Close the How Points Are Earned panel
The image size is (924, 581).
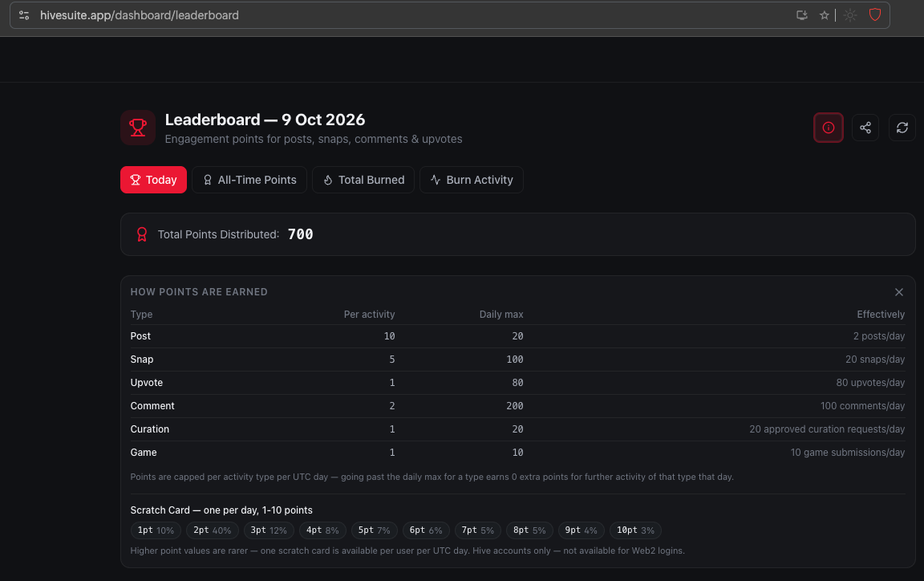click(x=898, y=292)
